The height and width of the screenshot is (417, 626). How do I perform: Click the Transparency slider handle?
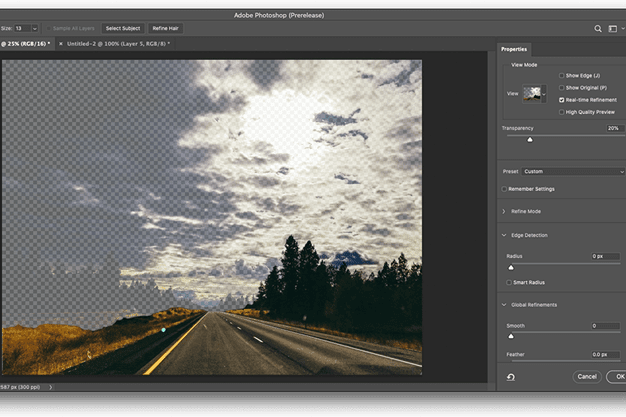[x=530, y=140]
